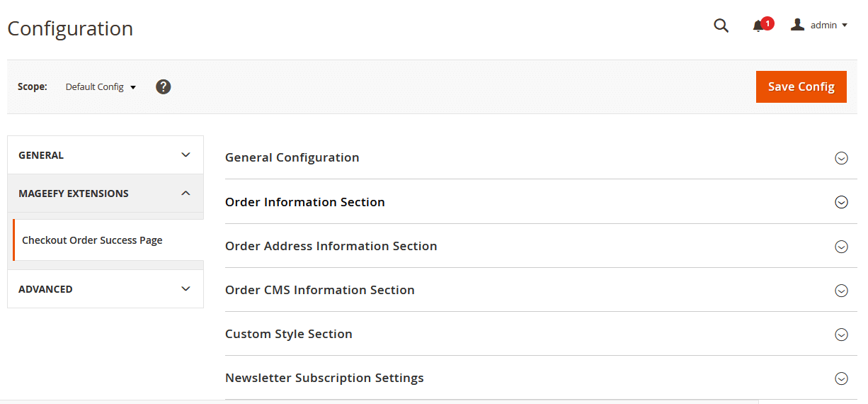Image resolution: width=868 pixels, height=404 pixels.
Task: Expand Newsletter Subscription Settings circle arrow icon
Action: pos(841,378)
